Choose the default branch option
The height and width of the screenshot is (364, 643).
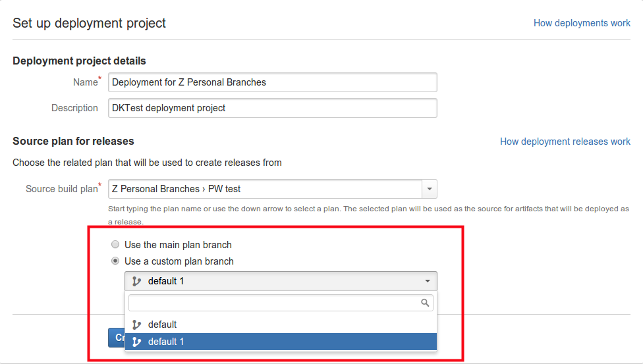tap(281, 325)
